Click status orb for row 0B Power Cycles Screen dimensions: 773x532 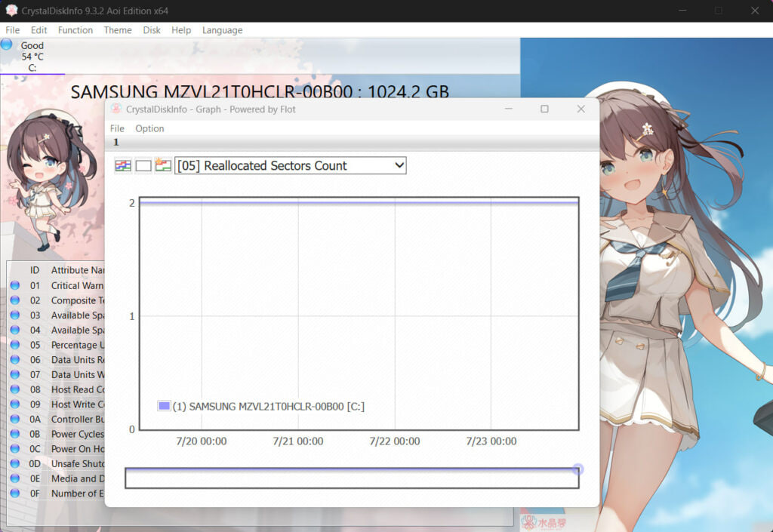tap(15, 433)
